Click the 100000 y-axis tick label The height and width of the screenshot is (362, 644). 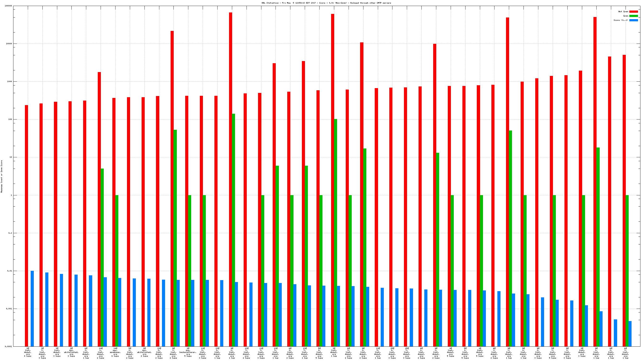point(8,6)
